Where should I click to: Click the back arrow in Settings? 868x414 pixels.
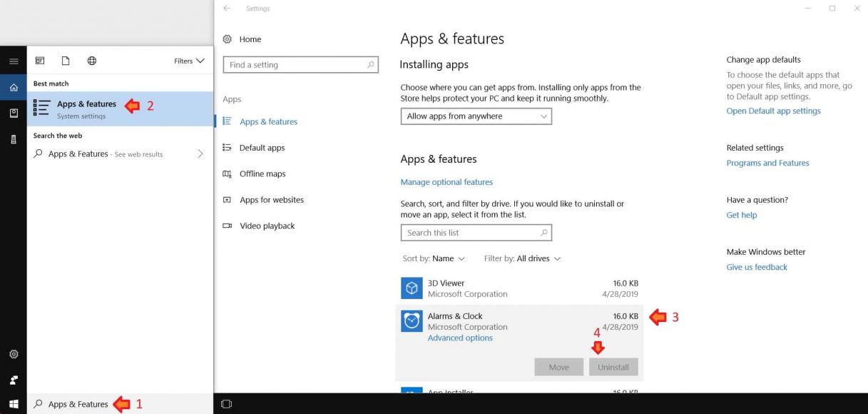pos(227,8)
